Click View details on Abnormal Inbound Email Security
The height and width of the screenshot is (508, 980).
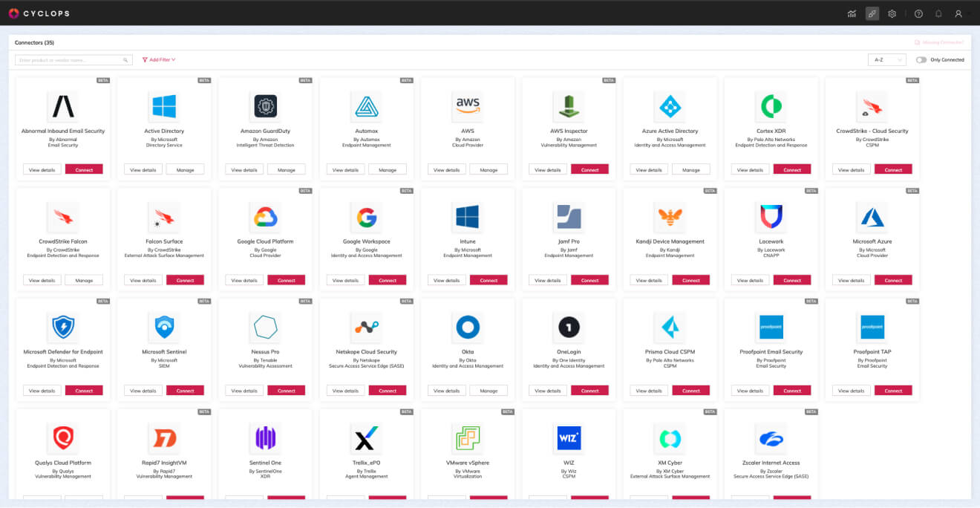coord(42,169)
